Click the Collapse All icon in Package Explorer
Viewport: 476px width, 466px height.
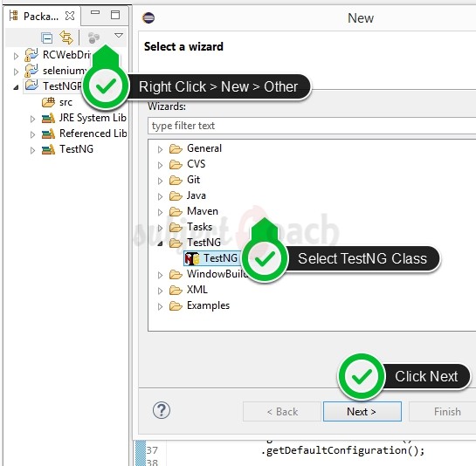pos(47,38)
